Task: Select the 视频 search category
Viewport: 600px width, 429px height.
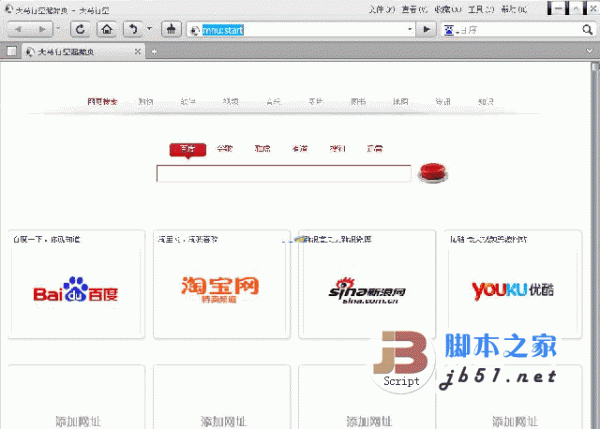Action: pos(231,102)
